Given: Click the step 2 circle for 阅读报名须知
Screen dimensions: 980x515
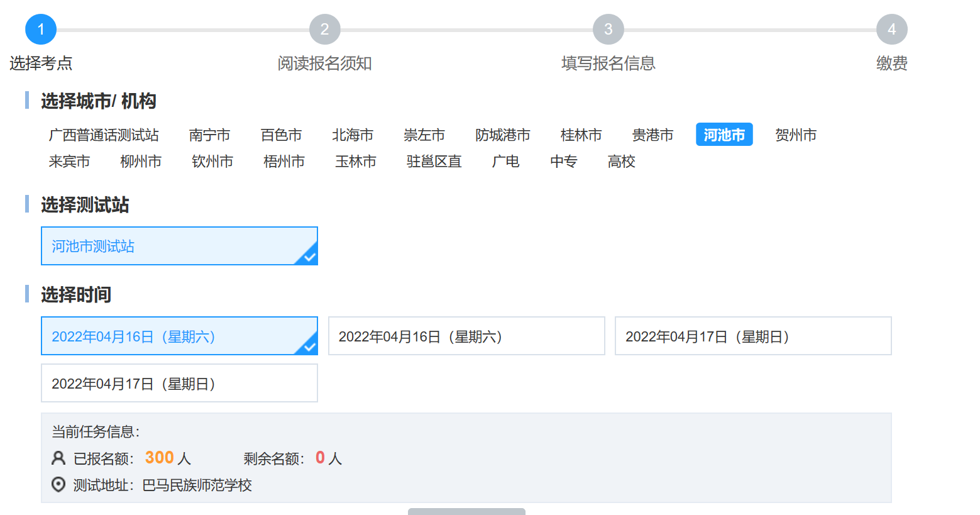Looking at the screenshot, I should click(x=324, y=30).
